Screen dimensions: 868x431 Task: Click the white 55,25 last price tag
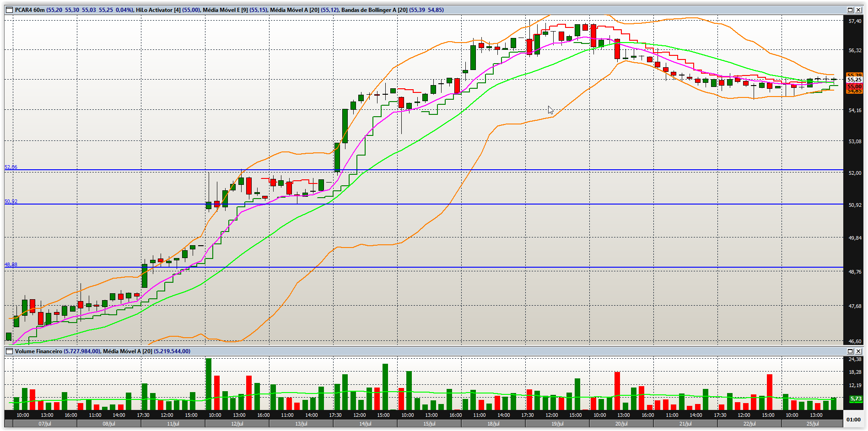(x=854, y=80)
